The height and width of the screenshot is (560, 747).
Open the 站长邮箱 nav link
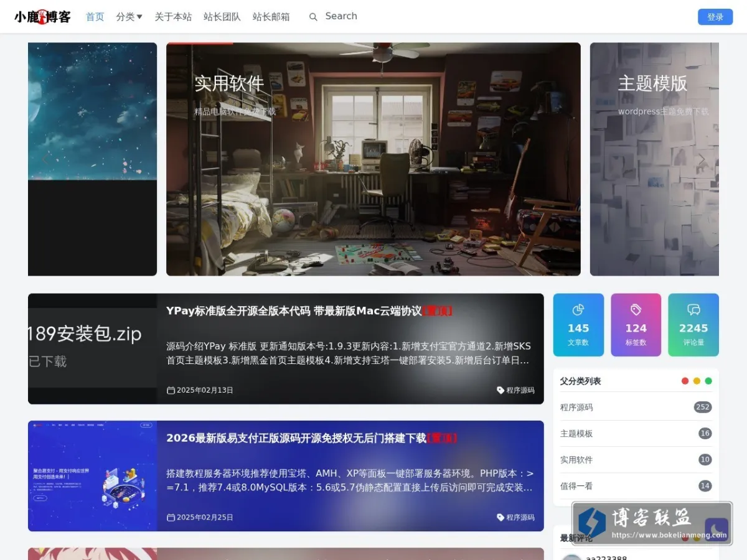pos(271,17)
